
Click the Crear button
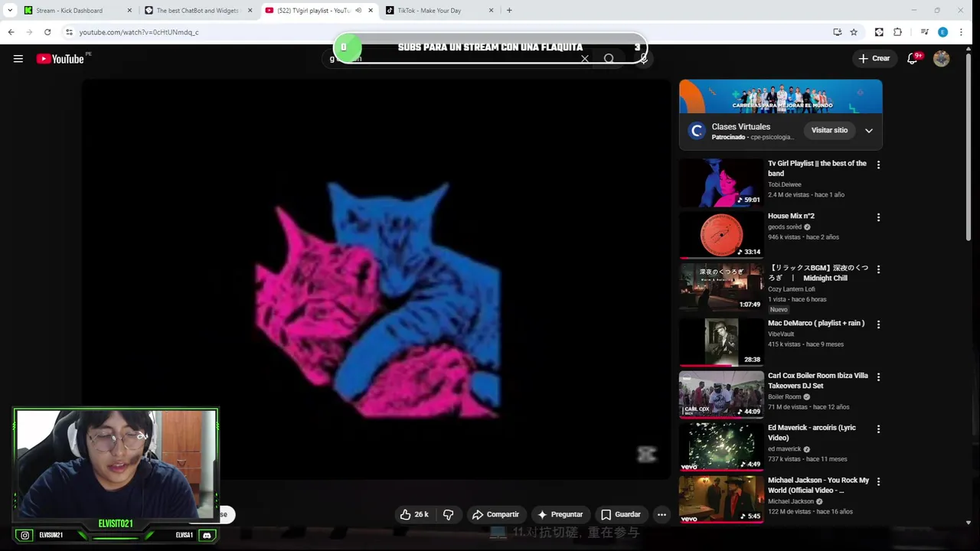tap(874, 58)
